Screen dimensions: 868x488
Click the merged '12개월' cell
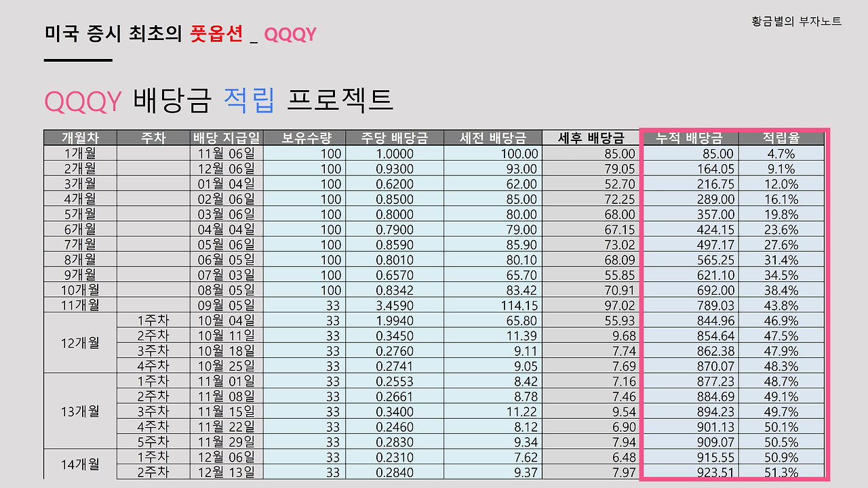80,343
